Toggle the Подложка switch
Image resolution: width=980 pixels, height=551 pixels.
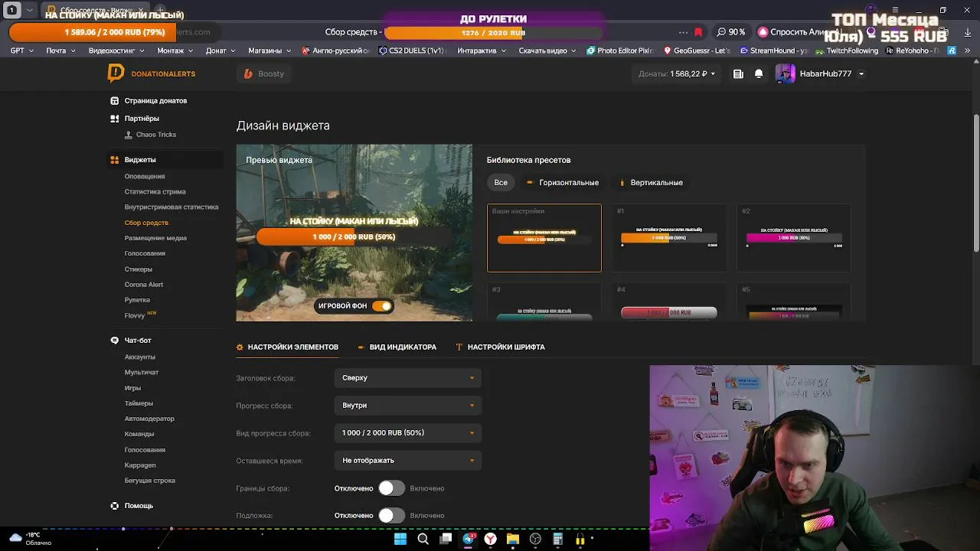391,516
